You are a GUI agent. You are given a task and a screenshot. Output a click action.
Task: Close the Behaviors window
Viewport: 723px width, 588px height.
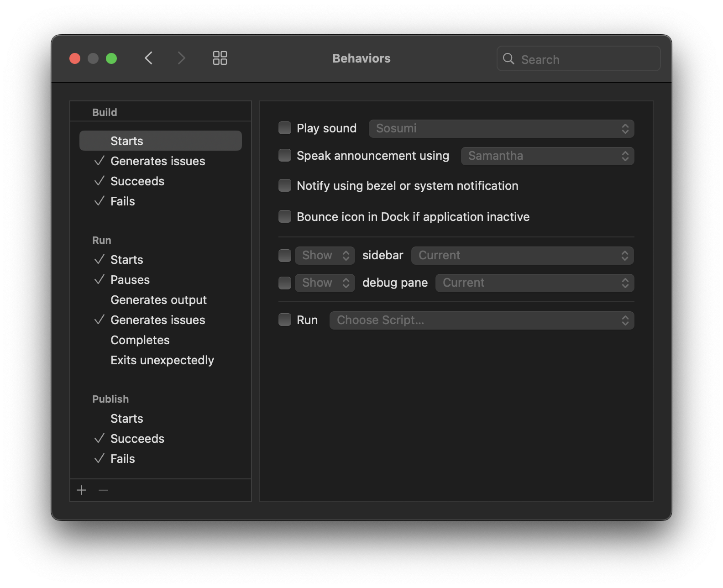click(x=75, y=58)
